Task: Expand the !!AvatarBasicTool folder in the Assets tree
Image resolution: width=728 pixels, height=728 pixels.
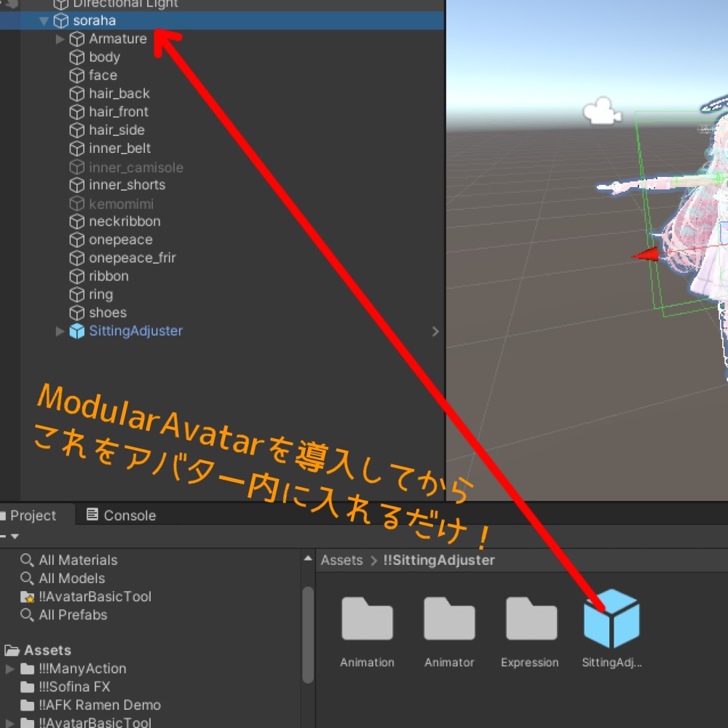Action: click(9, 724)
